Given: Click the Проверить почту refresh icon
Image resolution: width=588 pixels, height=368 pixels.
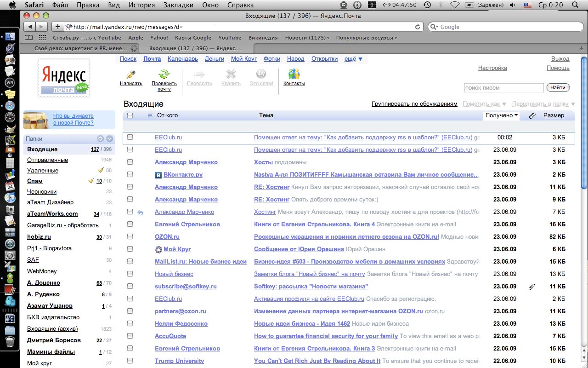Looking at the screenshot, I should 164,74.
